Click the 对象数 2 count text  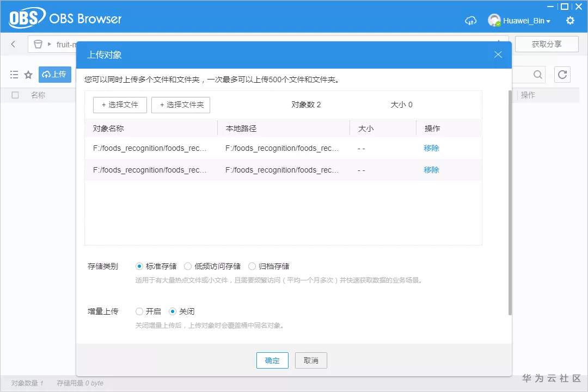(x=306, y=105)
